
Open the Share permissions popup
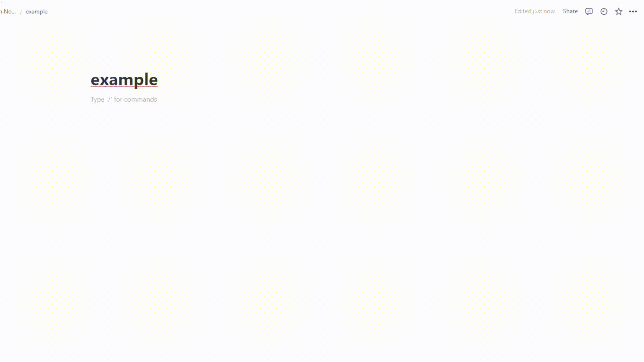[x=570, y=11]
